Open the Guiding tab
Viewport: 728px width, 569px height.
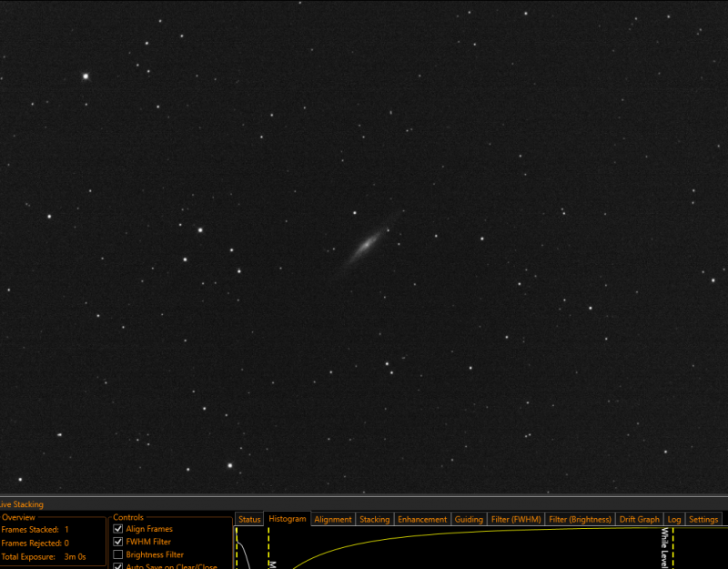coord(469,519)
